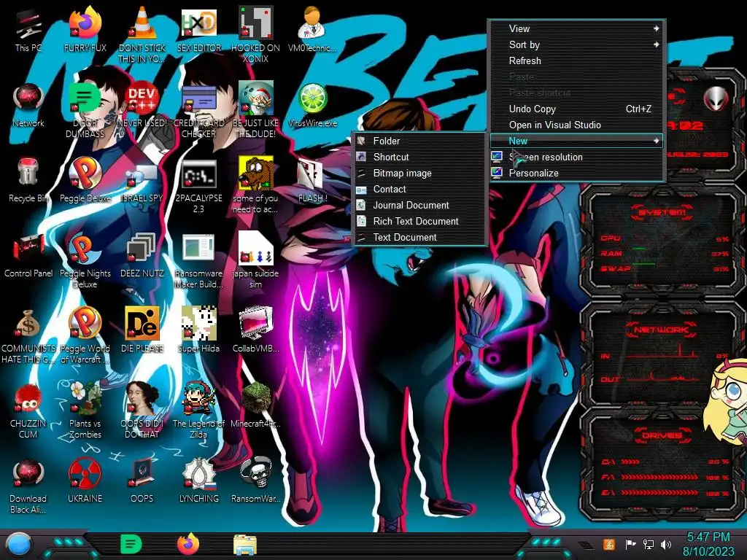
Task: Open The Legend of Zilda shortcut
Action: click(x=198, y=410)
